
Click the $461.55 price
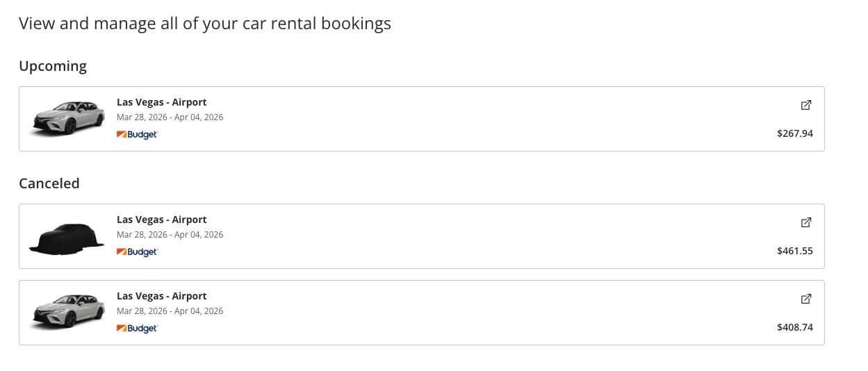[795, 251]
